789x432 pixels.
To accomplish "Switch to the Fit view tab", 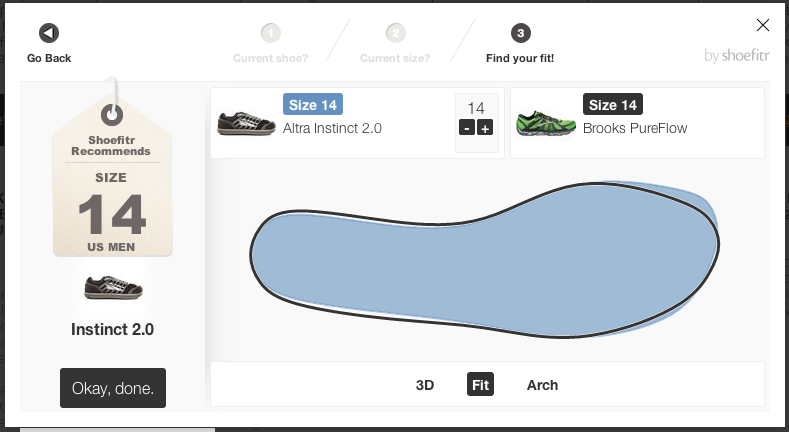I will point(480,384).
